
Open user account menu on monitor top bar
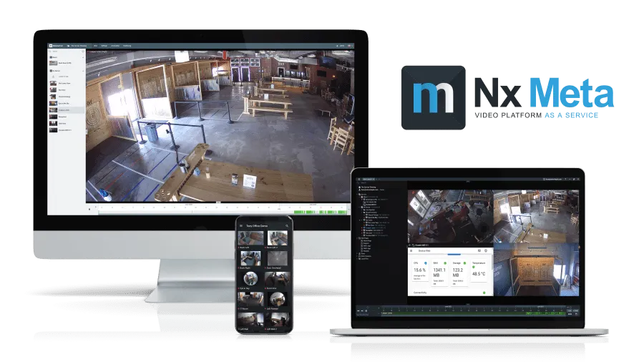point(341,46)
